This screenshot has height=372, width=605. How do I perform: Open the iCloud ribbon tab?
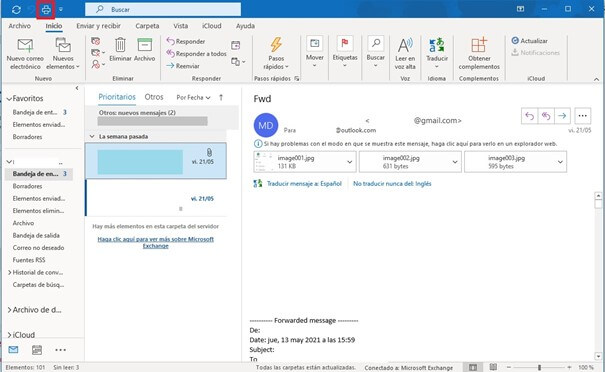(211, 26)
